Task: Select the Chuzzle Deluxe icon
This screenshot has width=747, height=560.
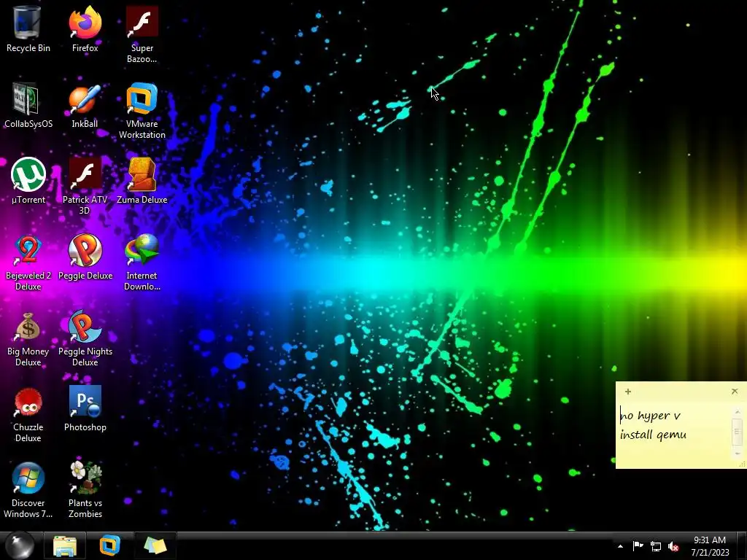Action: [28, 413]
